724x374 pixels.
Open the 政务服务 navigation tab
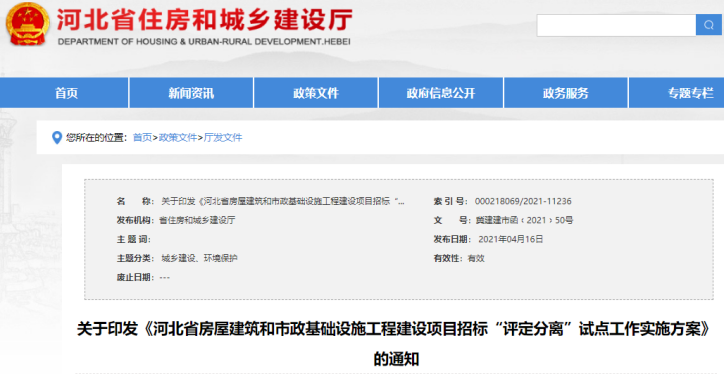click(x=566, y=93)
